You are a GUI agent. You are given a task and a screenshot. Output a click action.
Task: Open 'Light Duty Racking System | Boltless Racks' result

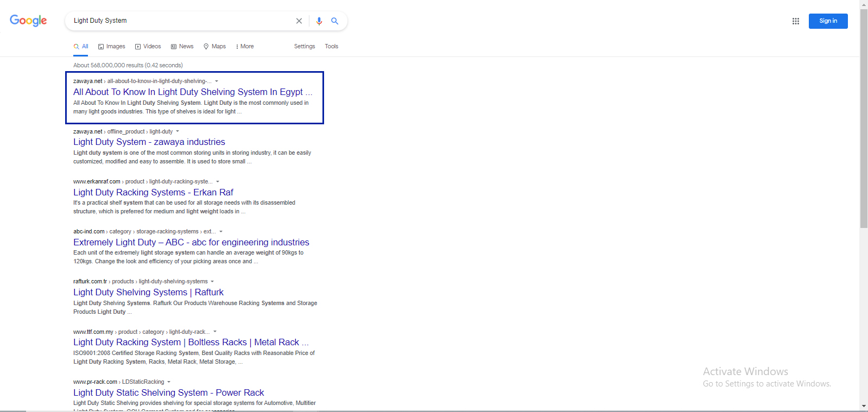click(191, 342)
